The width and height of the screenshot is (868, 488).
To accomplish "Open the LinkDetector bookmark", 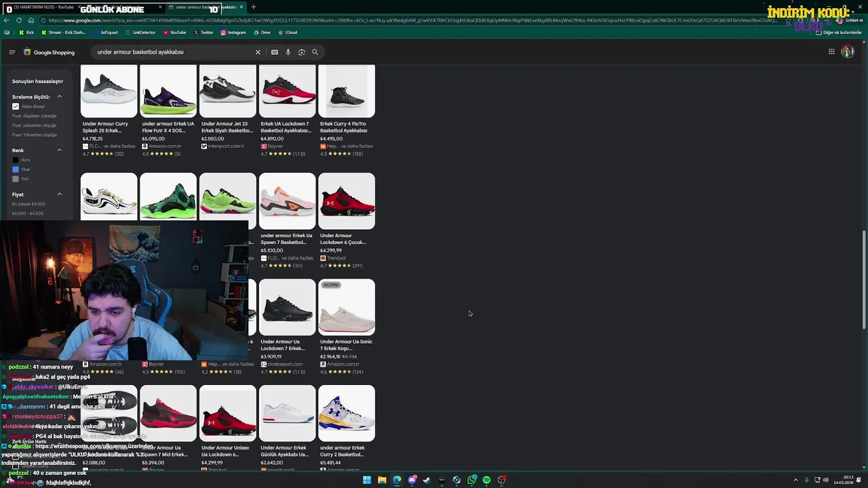I will pos(140,33).
